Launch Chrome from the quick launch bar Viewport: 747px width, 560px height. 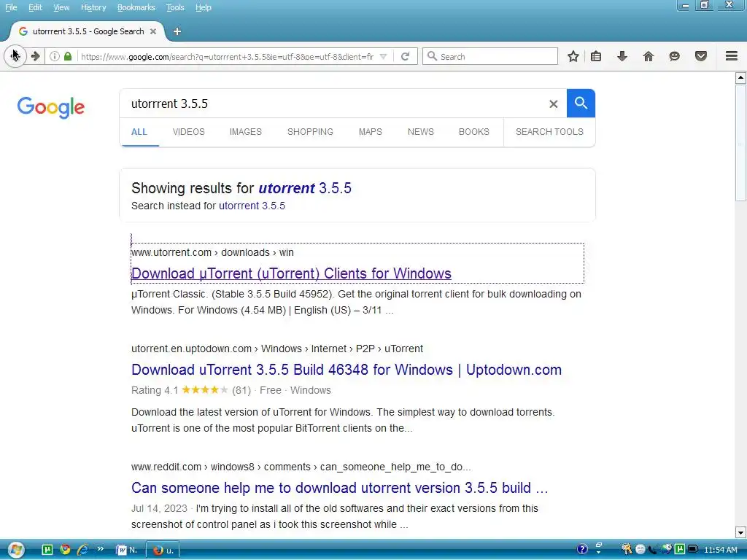pos(65,550)
